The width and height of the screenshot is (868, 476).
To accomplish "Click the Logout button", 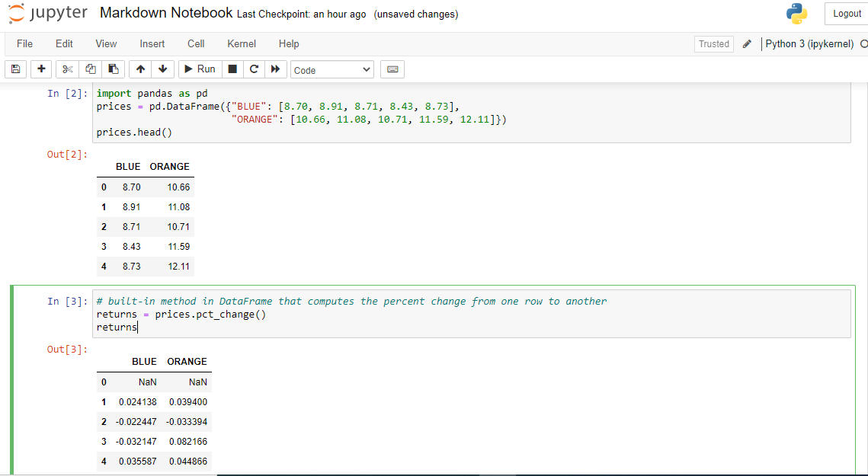I will 846,13.
